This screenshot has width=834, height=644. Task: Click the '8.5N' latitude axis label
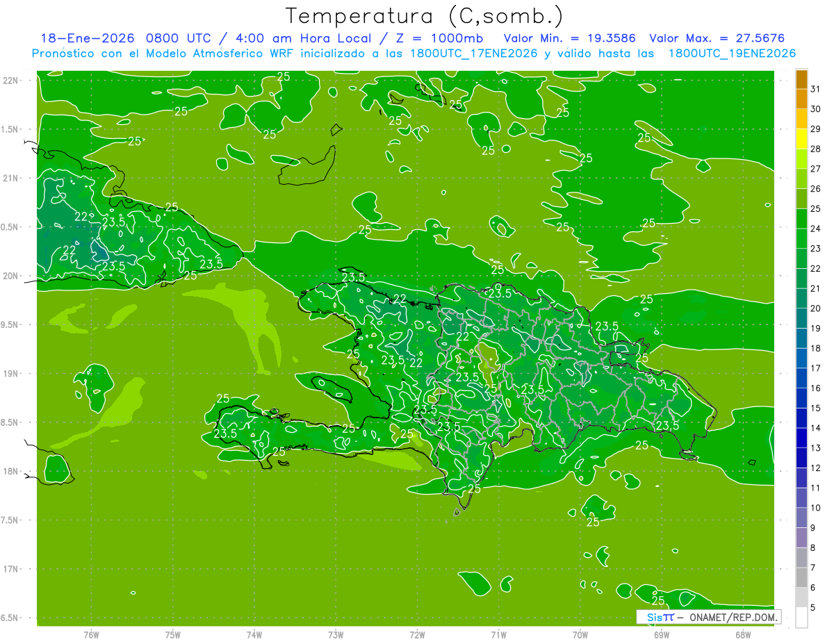click(x=10, y=423)
